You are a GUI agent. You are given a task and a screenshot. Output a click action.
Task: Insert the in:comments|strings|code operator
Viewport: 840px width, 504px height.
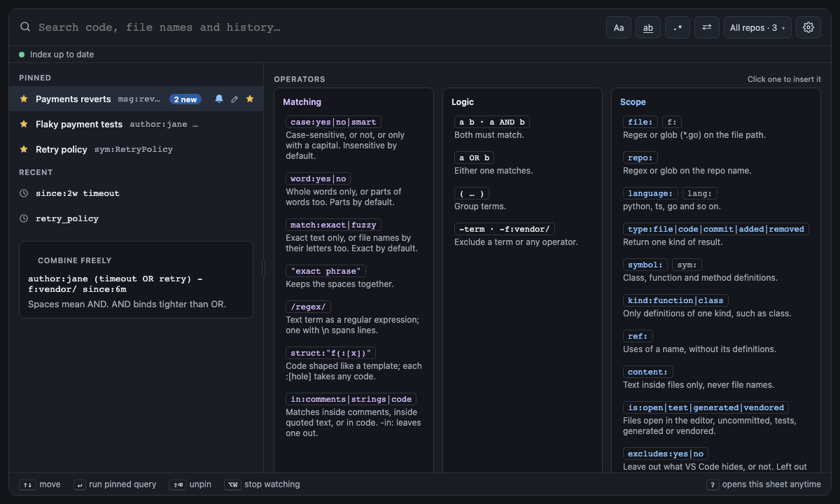coord(351,399)
